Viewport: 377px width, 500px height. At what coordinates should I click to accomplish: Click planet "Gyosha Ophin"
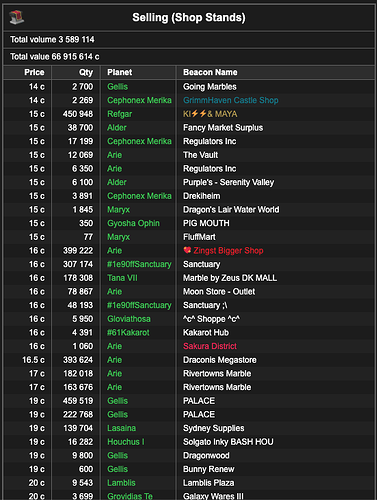point(133,223)
